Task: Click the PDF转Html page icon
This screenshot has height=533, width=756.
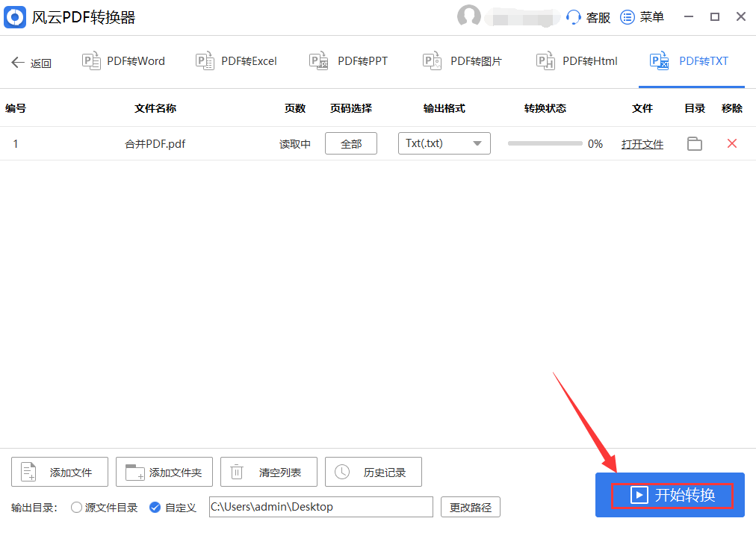Action: click(545, 61)
